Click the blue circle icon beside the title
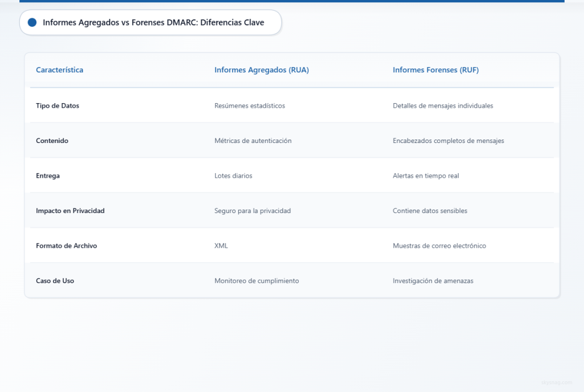 32,22
